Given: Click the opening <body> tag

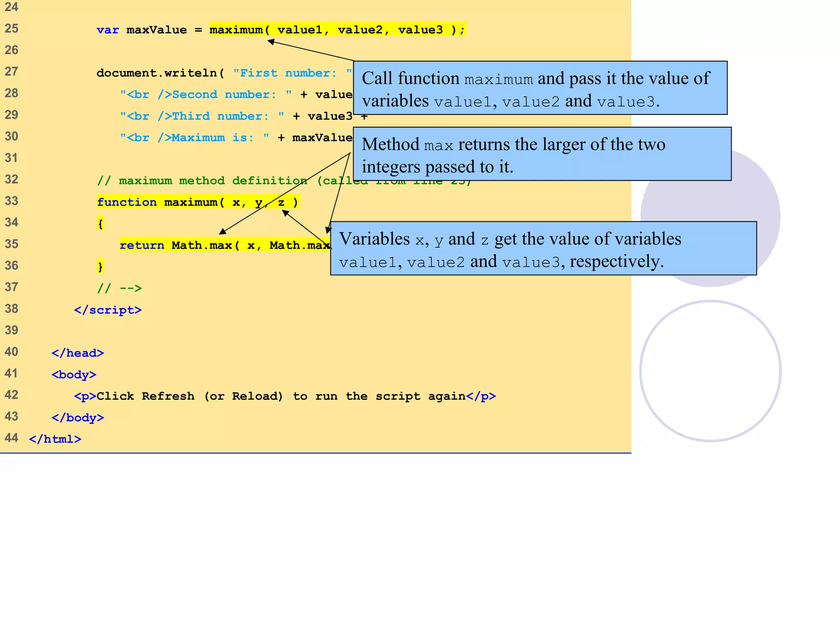Looking at the screenshot, I should [74, 374].
